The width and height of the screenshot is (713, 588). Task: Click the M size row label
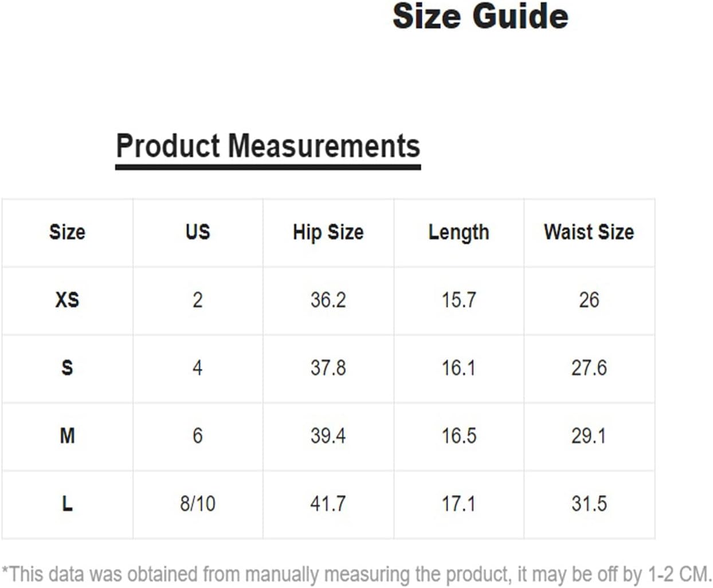(x=67, y=436)
